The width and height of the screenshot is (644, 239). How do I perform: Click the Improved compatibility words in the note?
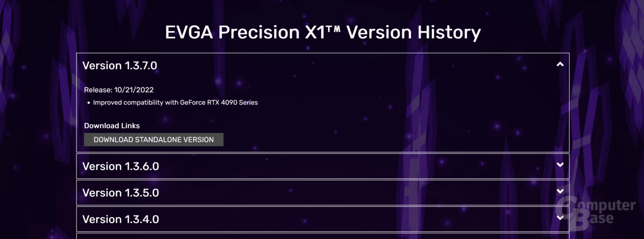click(129, 103)
